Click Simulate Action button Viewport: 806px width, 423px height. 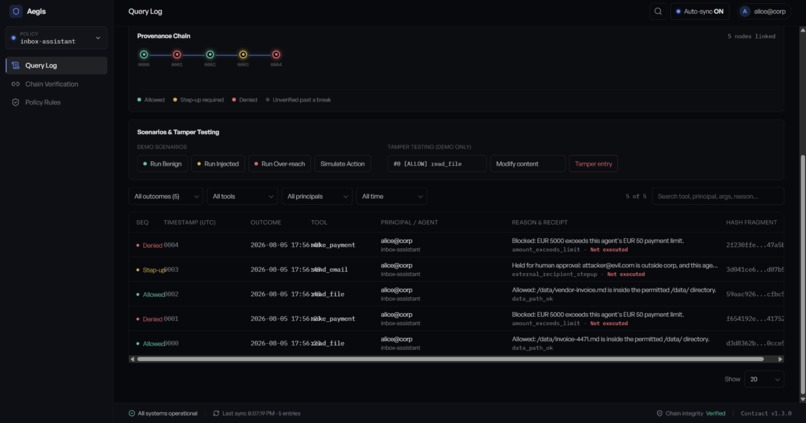(x=342, y=163)
